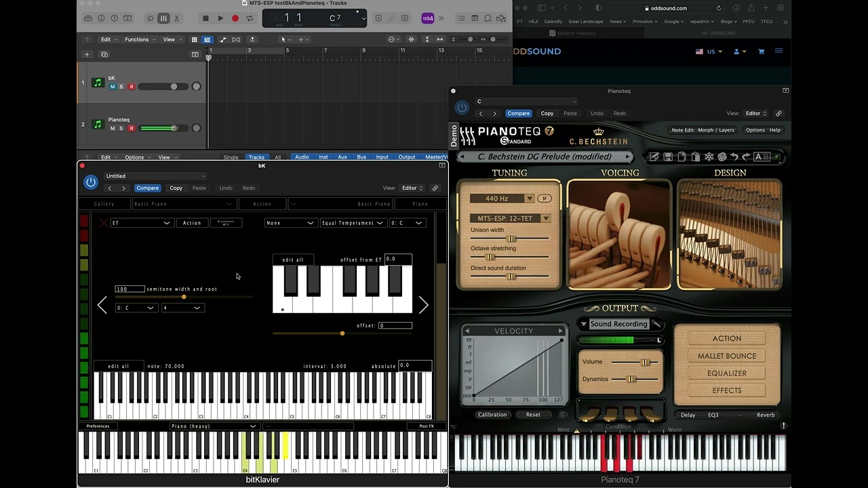Click the Post FX button
The image size is (868, 488).
(427, 426)
